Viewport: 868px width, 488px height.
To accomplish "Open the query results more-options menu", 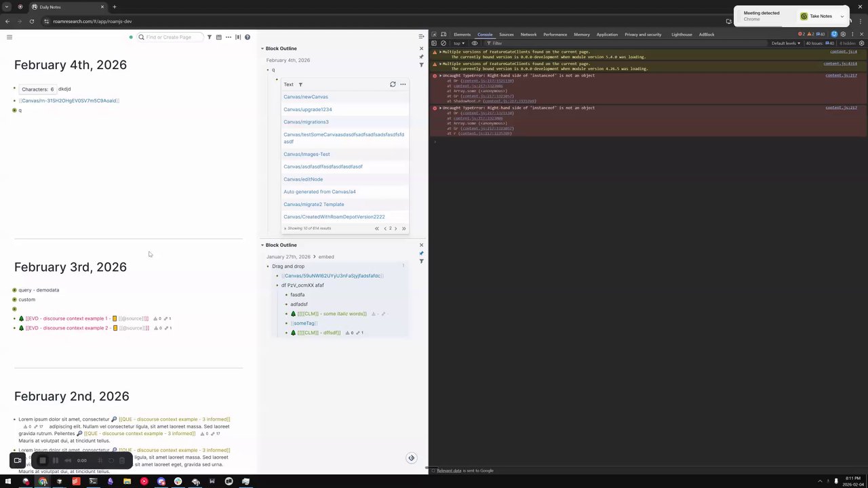I will [x=403, y=85].
